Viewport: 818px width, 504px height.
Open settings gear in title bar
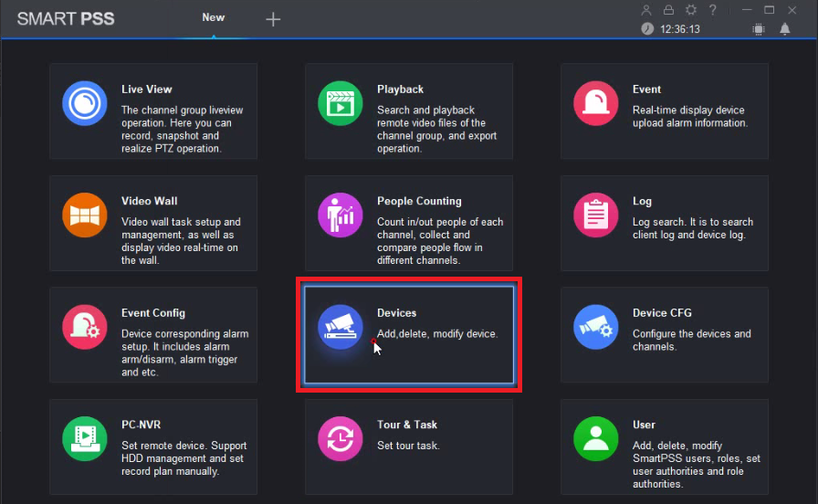[x=691, y=10]
